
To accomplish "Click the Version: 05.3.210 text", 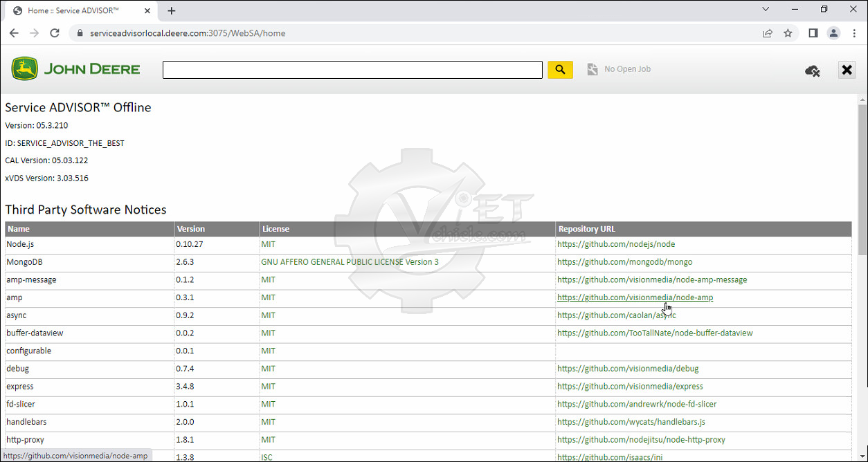I will [37, 125].
